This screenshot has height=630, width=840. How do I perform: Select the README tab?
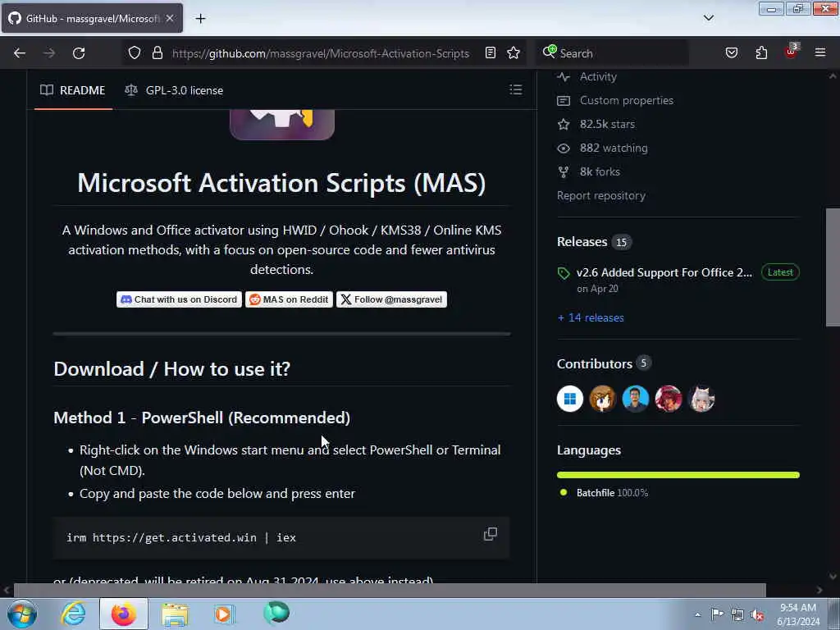coord(73,90)
